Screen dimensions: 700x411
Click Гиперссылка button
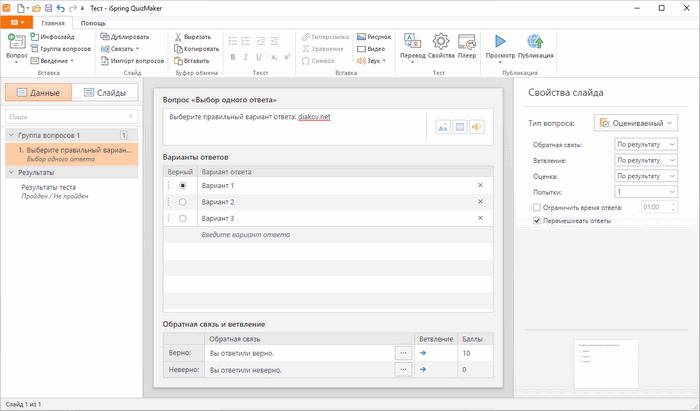(x=325, y=37)
